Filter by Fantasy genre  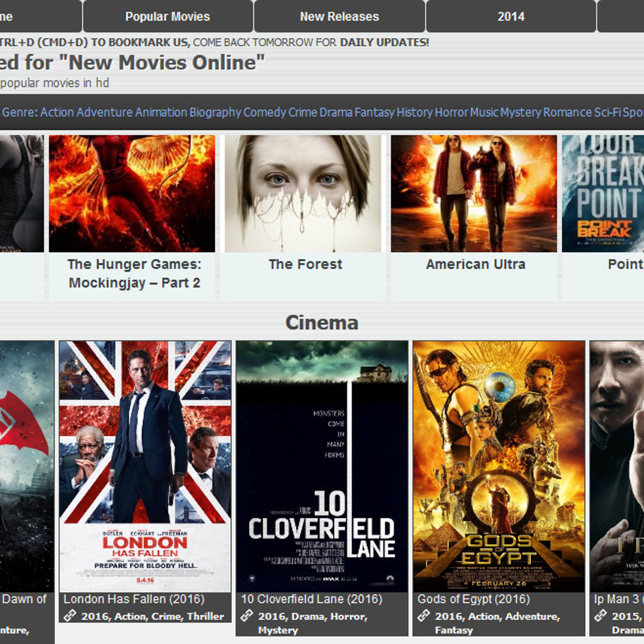(x=374, y=112)
